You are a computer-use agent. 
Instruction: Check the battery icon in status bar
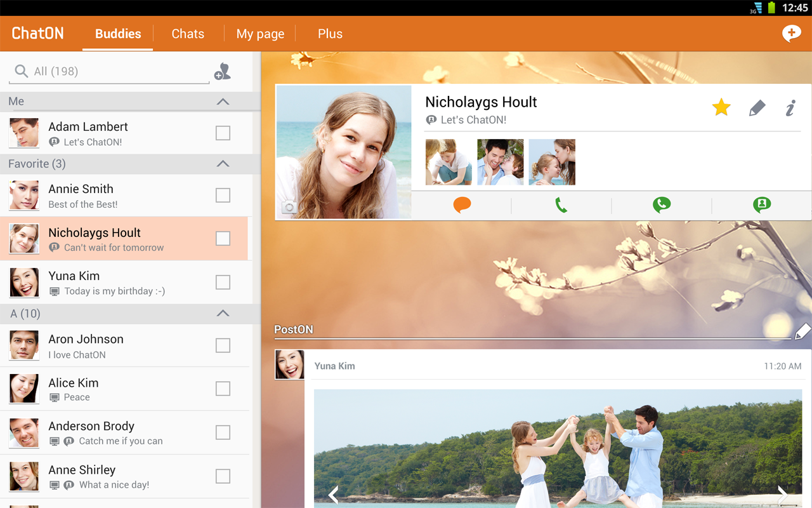pos(772,8)
